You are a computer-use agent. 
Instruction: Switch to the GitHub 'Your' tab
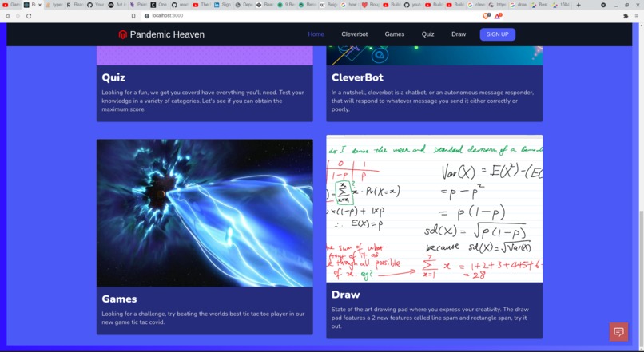(x=96, y=5)
